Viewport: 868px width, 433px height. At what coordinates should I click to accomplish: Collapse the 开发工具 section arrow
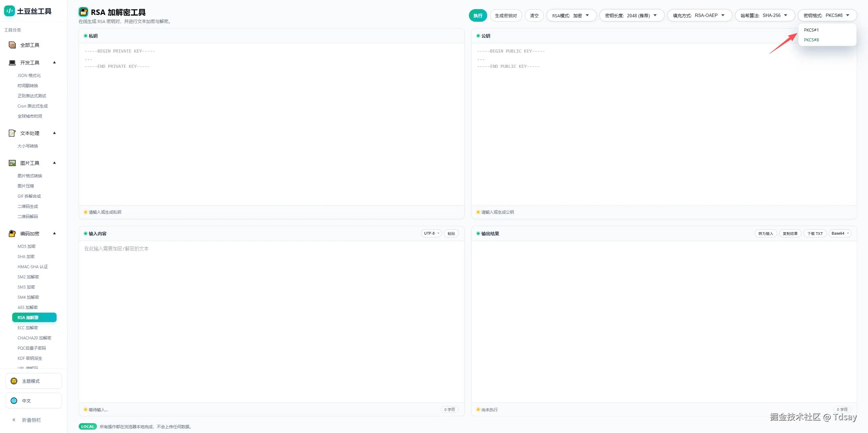coord(54,62)
